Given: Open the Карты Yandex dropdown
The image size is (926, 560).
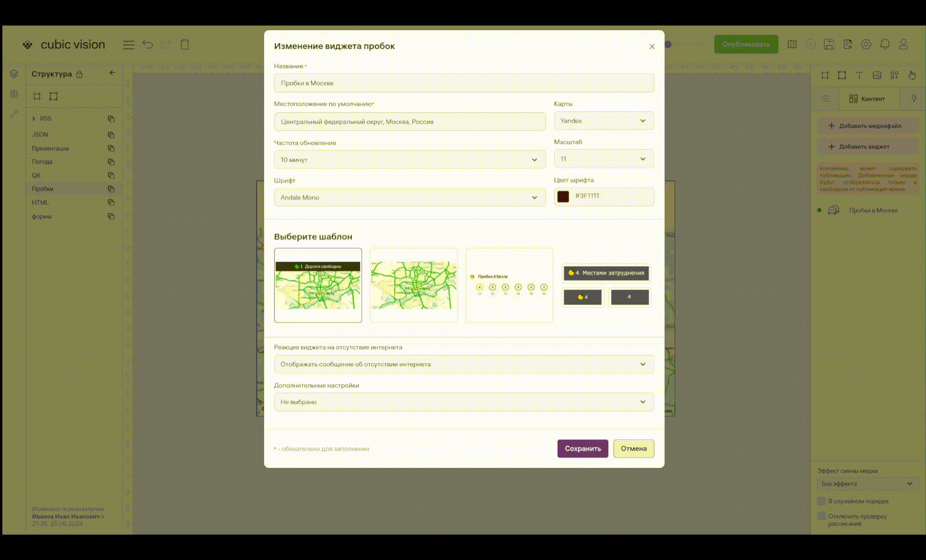Looking at the screenshot, I should 603,121.
